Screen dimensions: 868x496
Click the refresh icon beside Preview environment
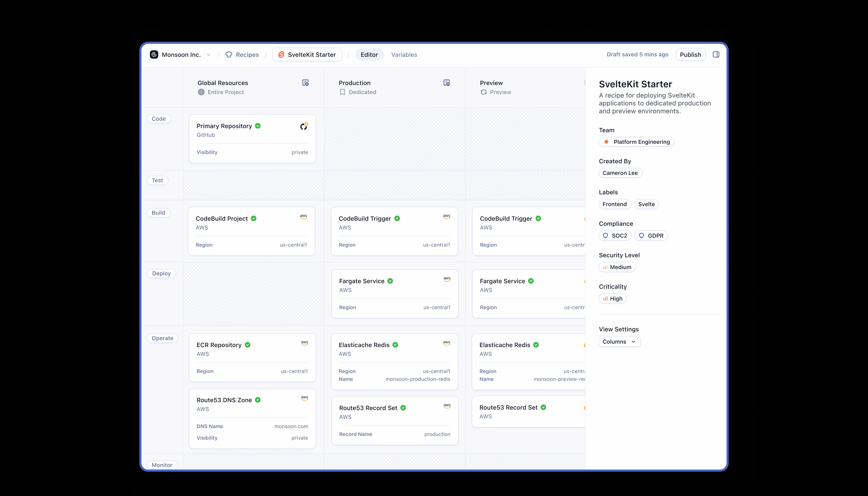(484, 92)
